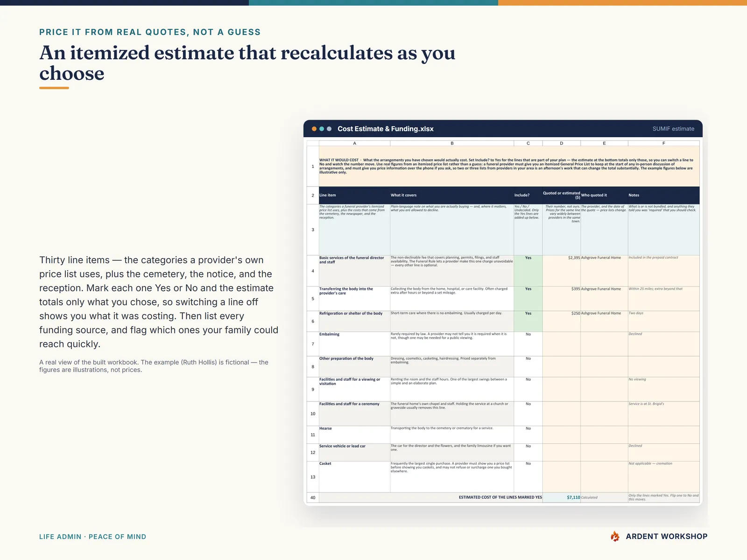Click the 'LIFE ADMIN · PEACE OF MIND' footer
Screen dimensions: 747x560
tap(92, 537)
